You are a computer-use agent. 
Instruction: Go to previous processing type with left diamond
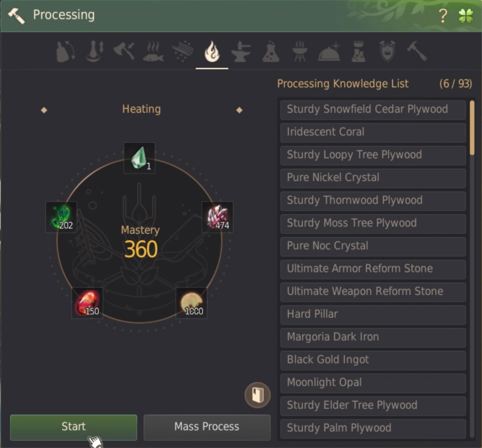[44, 110]
